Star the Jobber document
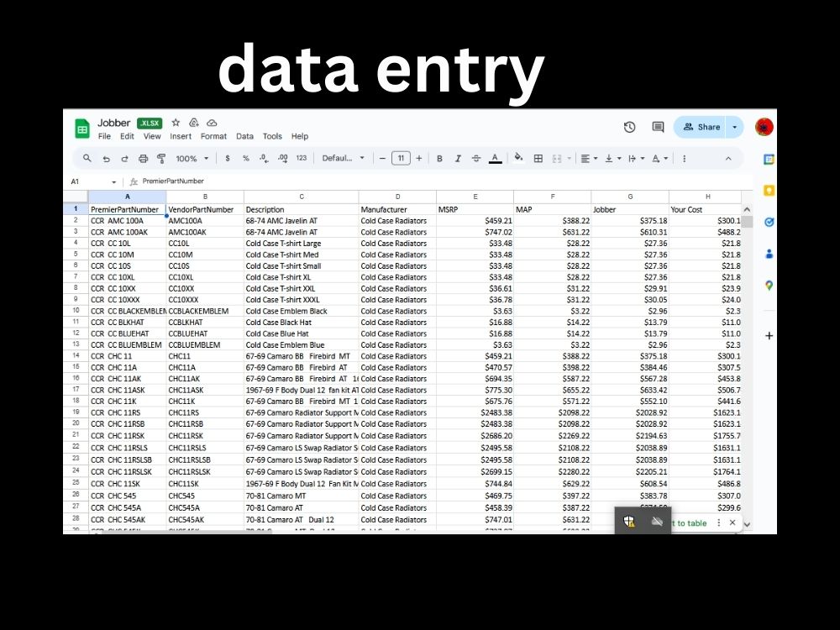The width and height of the screenshot is (840, 630). pos(176,123)
